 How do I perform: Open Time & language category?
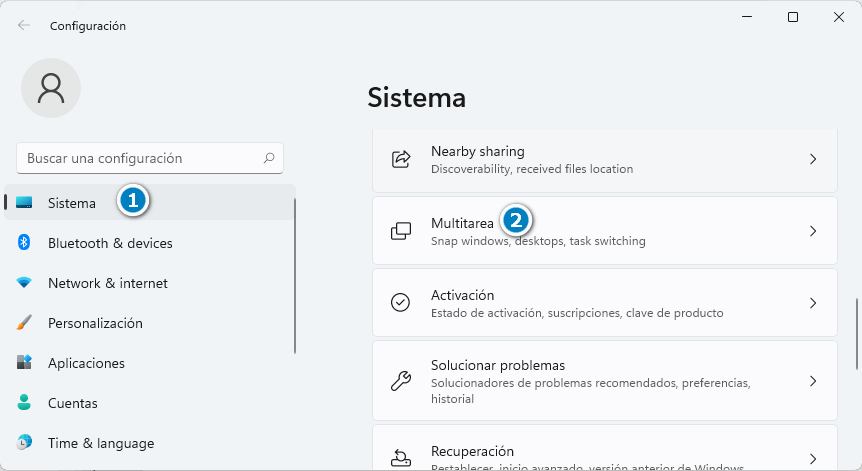[150, 443]
